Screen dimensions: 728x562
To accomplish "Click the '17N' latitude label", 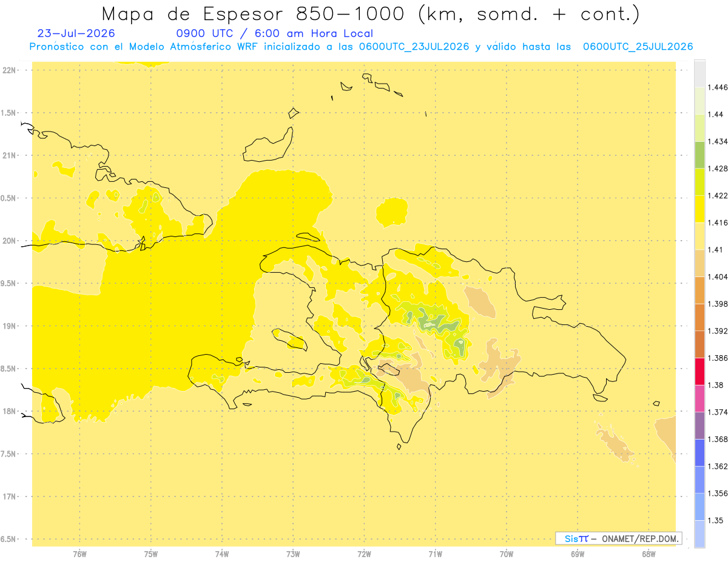I will (8, 497).
